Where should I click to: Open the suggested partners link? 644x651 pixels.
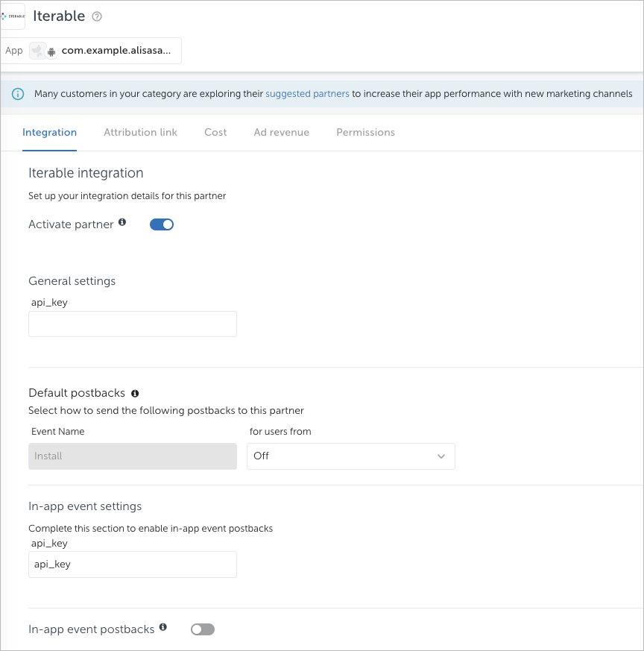pyautogui.click(x=307, y=94)
